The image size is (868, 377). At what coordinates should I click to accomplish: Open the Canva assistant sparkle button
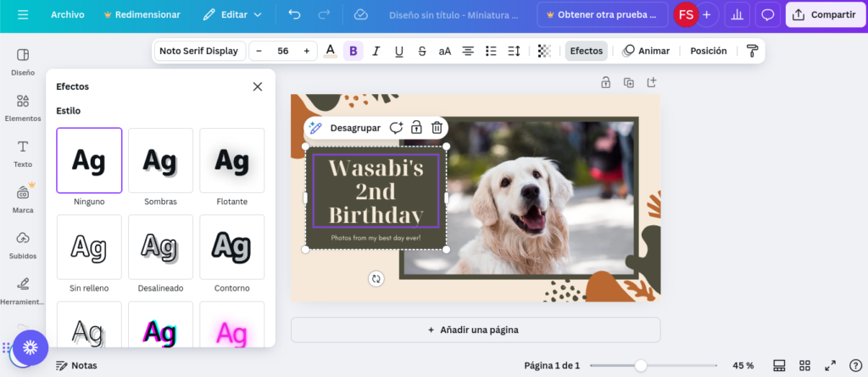tap(31, 347)
